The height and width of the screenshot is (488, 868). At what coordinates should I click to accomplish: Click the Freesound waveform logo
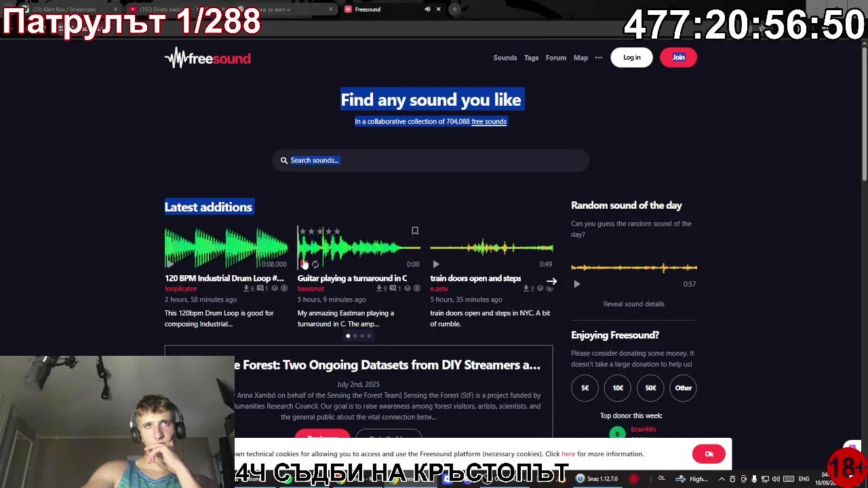[208, 58]
